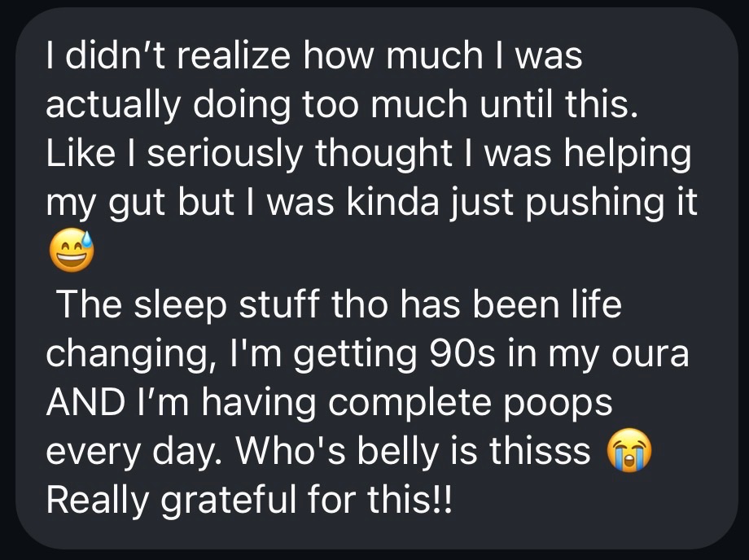Click the word 'thisss' before crying emoji
749x560 pixels.
pos(540,450)
